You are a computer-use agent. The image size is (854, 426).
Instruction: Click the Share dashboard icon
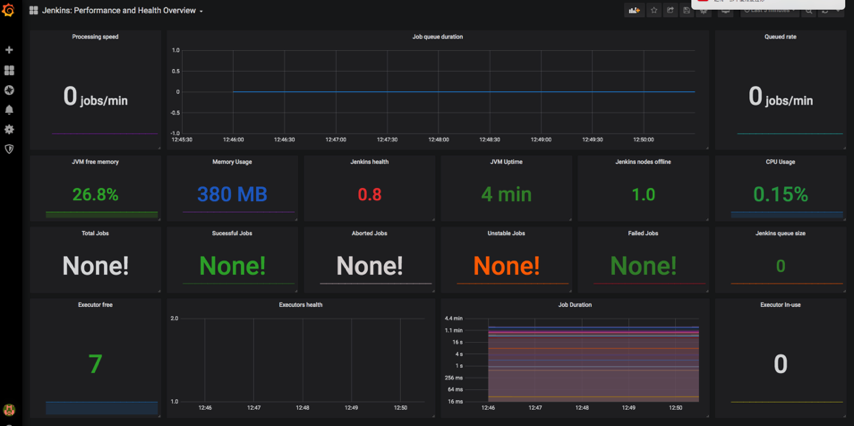671,10
